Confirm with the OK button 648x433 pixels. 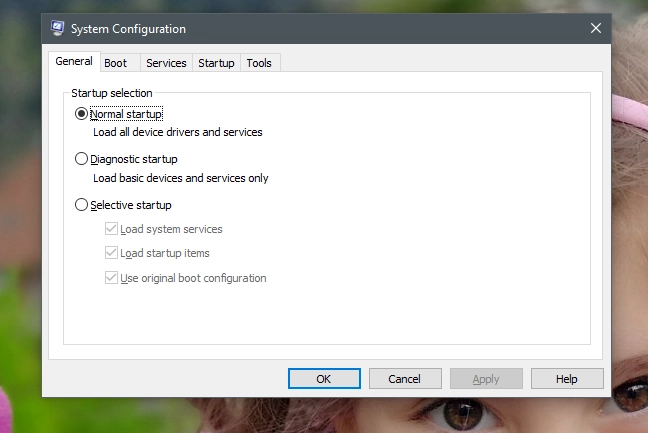pyautogui.click(x=324, y=378)
